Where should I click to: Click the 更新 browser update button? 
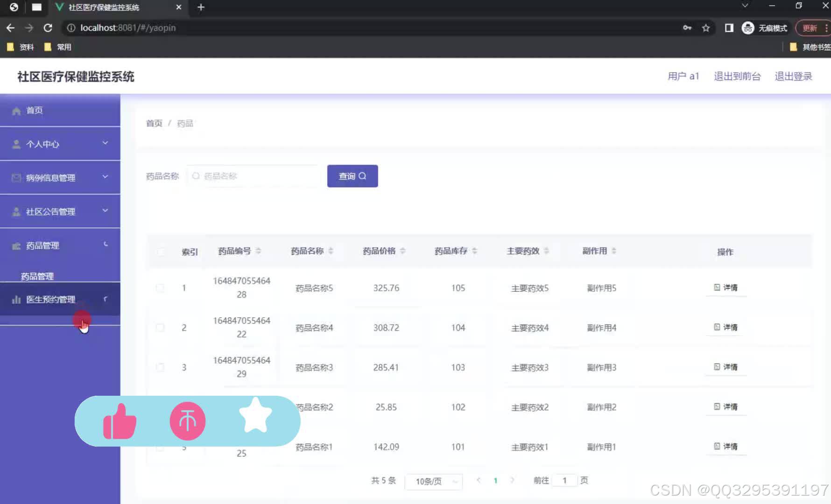[x=812, y=28]
